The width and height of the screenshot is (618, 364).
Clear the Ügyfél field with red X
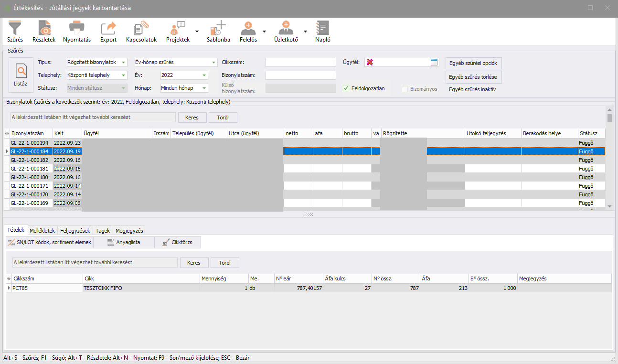[x=370, y=63]
